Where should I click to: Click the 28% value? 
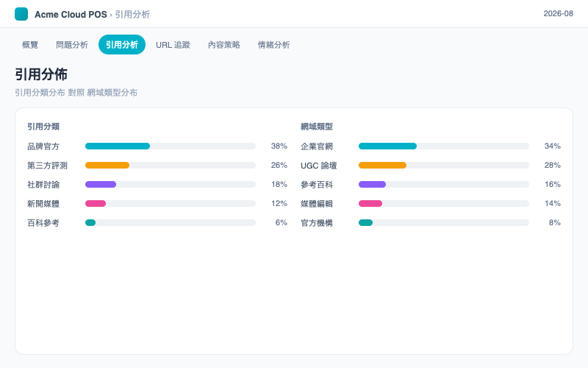(553, 165)
